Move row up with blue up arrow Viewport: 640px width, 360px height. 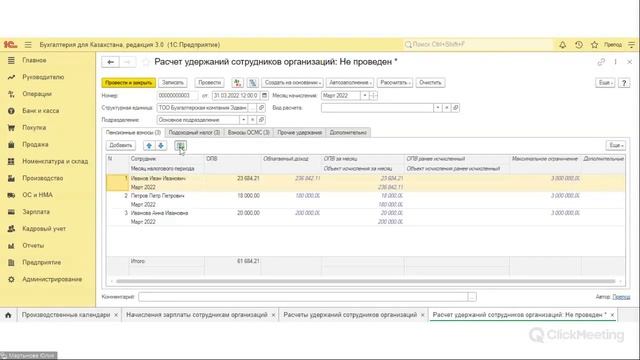[149, 145]
